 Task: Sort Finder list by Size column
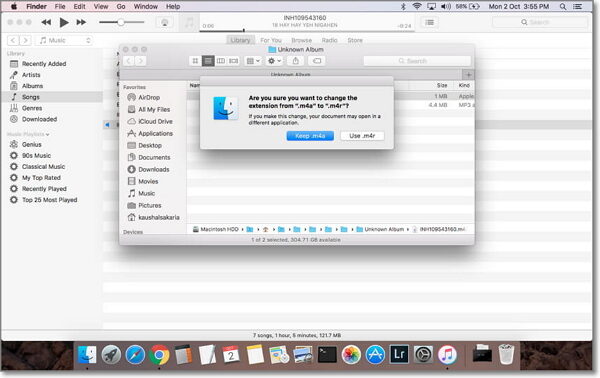coord(442,85)
